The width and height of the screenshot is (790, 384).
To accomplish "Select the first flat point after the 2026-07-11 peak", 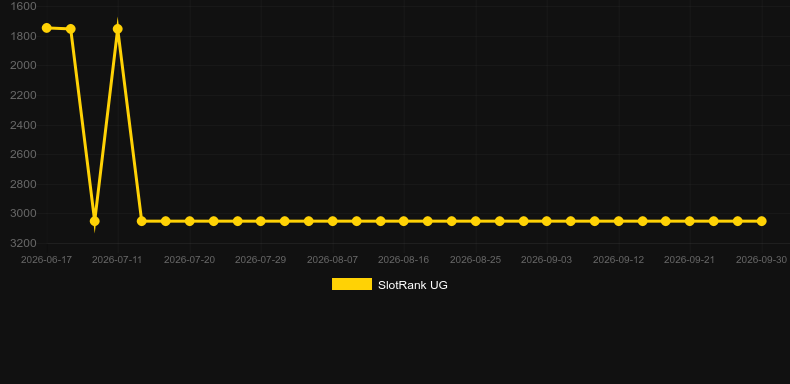I will [x=142, y=221].
